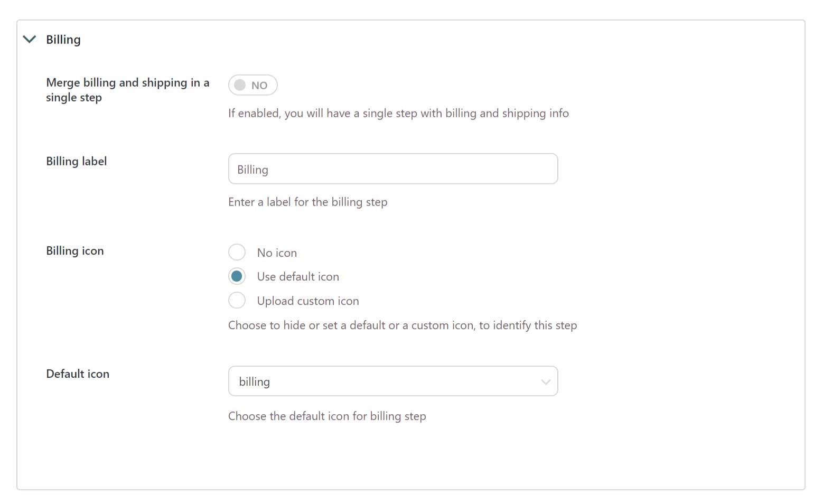The height and width of the screenshot is (504, 823).
Task: Click the Billing section header title
Action: pyautogui.click(x=63, y=40)
